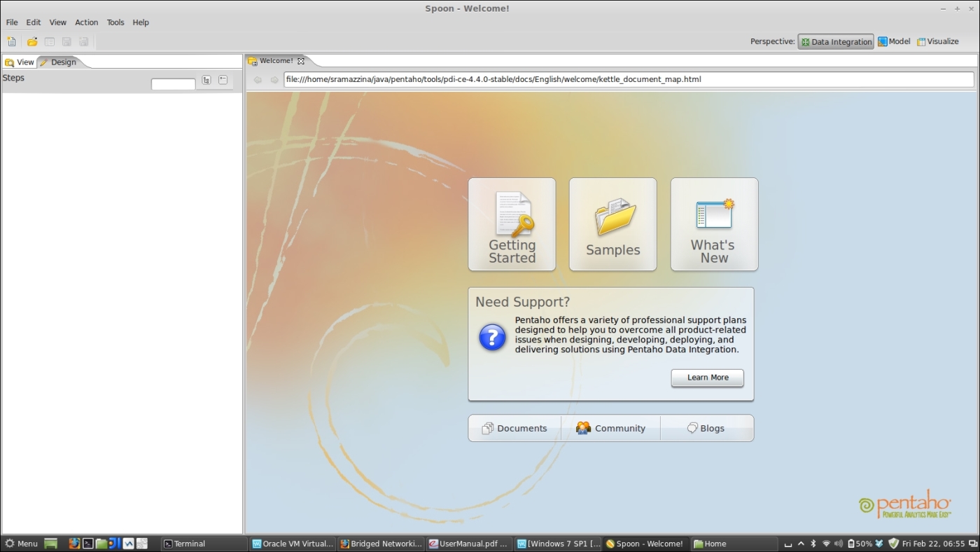Viewport: 980px width, 552px height.
Task: Open the File menu
Action: coord(12,22)
